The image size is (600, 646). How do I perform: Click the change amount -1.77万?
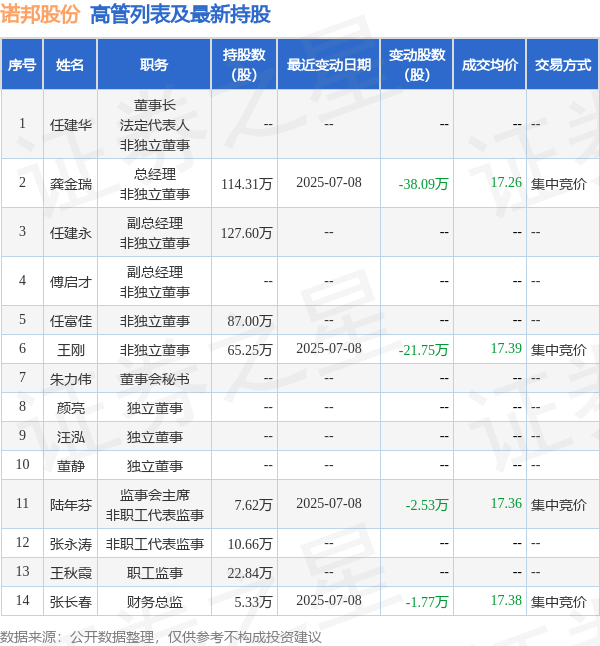pos(427,602)
